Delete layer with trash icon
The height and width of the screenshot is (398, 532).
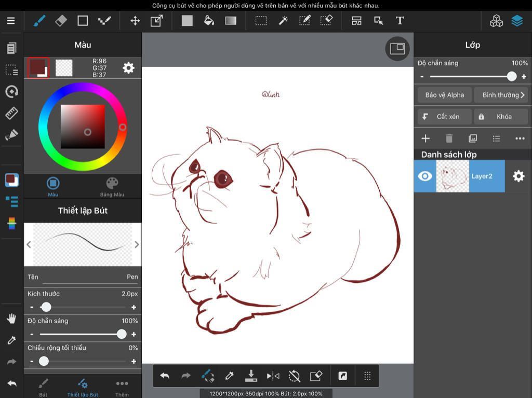[x=449, y=139]
